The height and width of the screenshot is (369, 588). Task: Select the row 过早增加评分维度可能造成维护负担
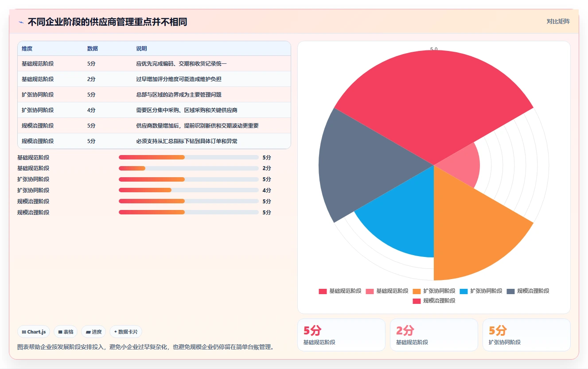pyautogui.click(x=154, y=79)
